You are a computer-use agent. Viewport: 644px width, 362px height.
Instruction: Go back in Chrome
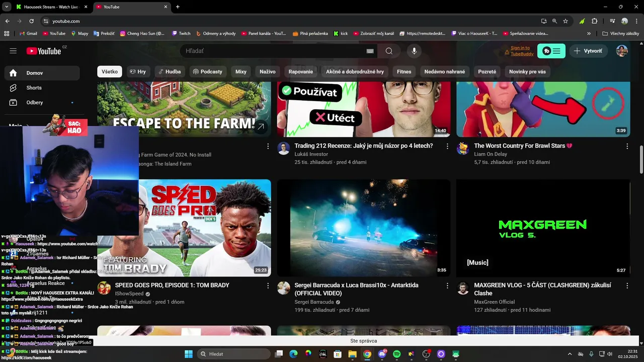[7, 21]
